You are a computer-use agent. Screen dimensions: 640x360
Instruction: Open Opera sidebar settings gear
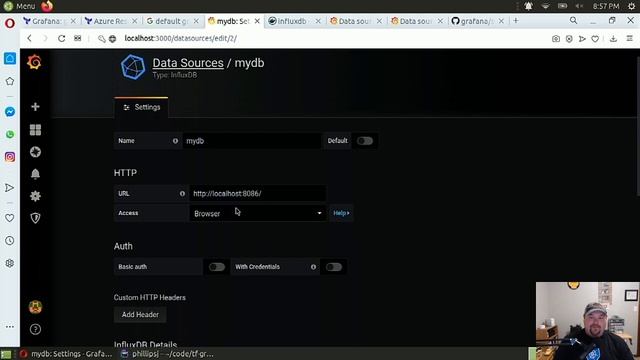[10, 263]
